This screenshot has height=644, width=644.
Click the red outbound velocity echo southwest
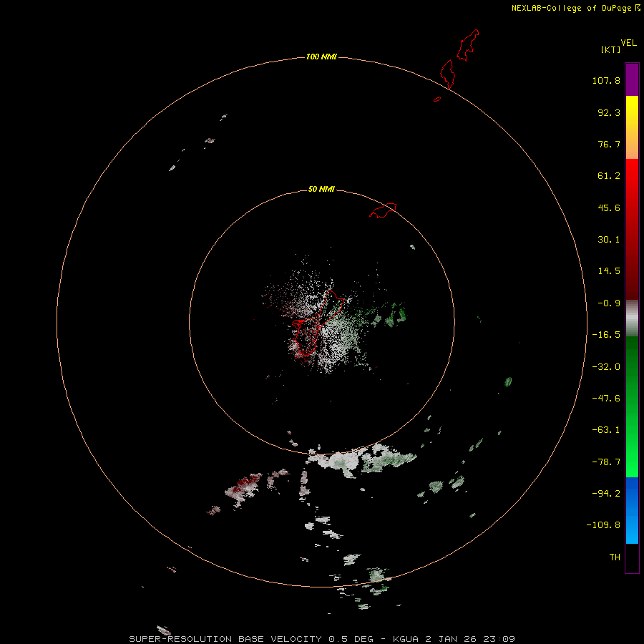(x=243, y=490)
